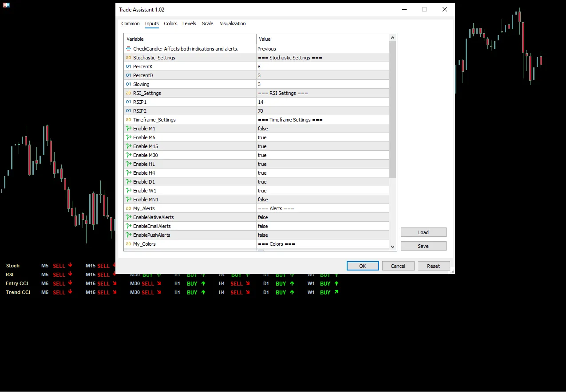This screenshot has height=392, width=566.
Task: Click the Save button
Action: 424,246
